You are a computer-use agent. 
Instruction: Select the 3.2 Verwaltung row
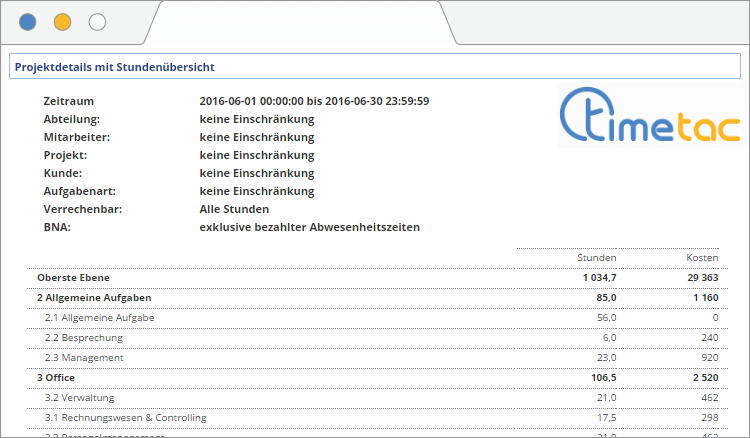click(x=80, y=397)
